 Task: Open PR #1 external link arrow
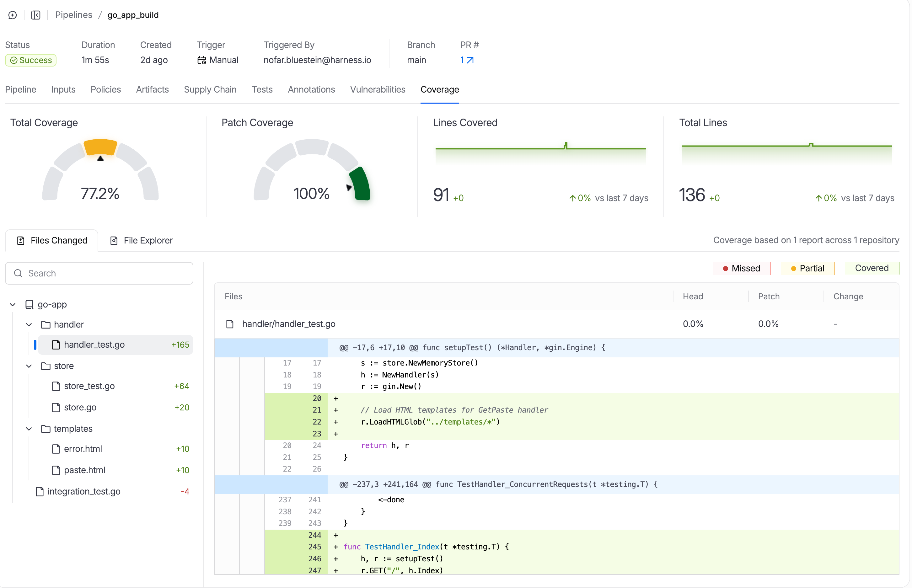coord(470,60)
